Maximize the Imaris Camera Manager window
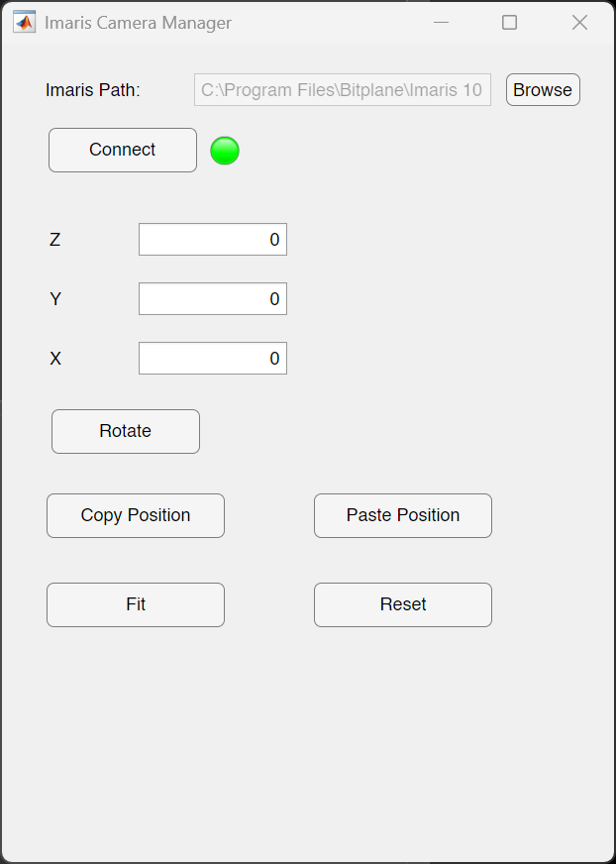616x864 pixels. [x=510, y=23]
